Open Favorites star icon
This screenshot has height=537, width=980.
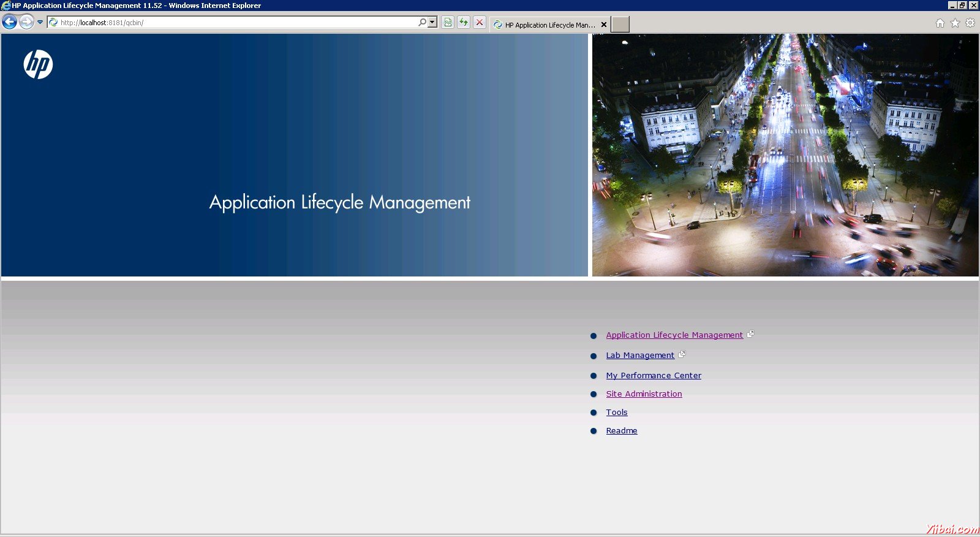[955, 23]
